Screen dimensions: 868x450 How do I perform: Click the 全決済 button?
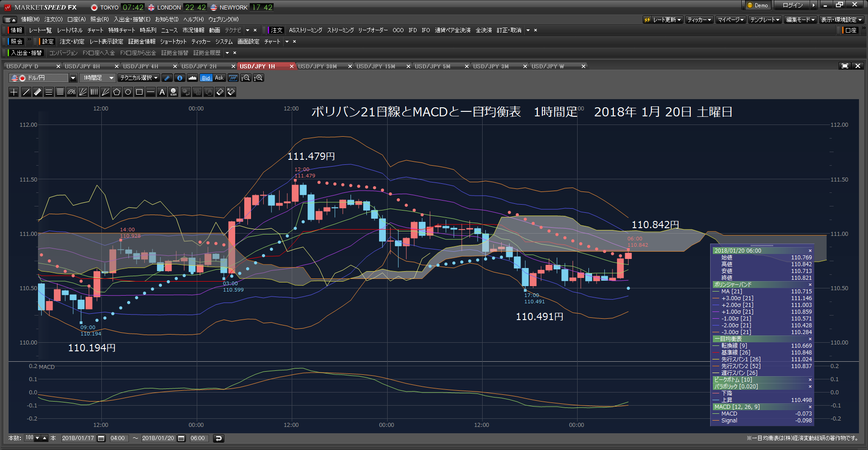coord(484,30)
